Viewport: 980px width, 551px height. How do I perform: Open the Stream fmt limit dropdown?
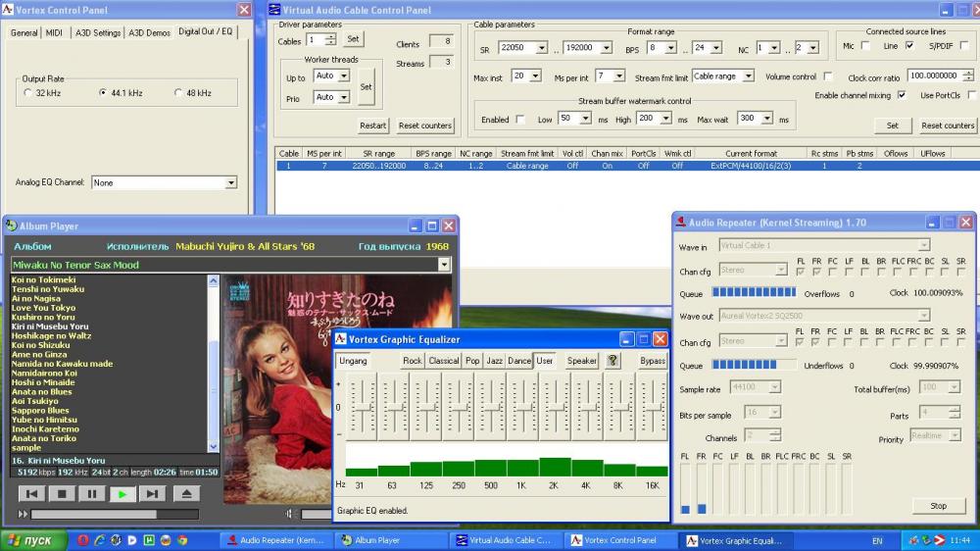click(749, 76)
